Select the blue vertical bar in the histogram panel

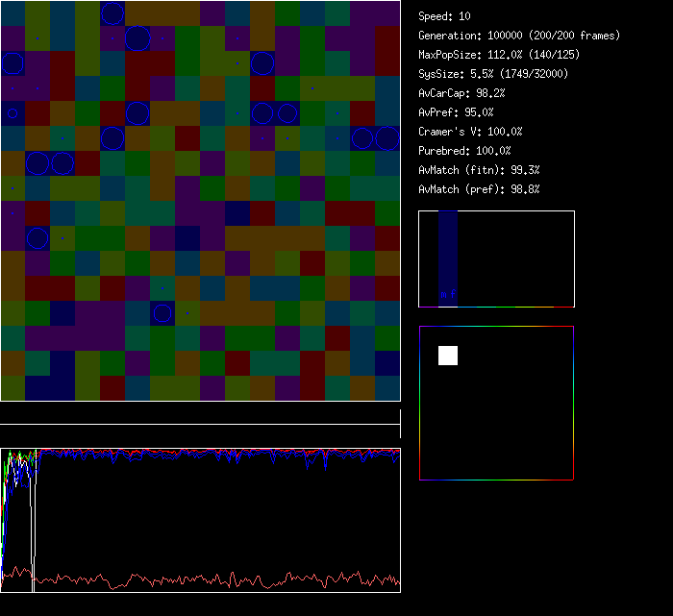point(448,255)
